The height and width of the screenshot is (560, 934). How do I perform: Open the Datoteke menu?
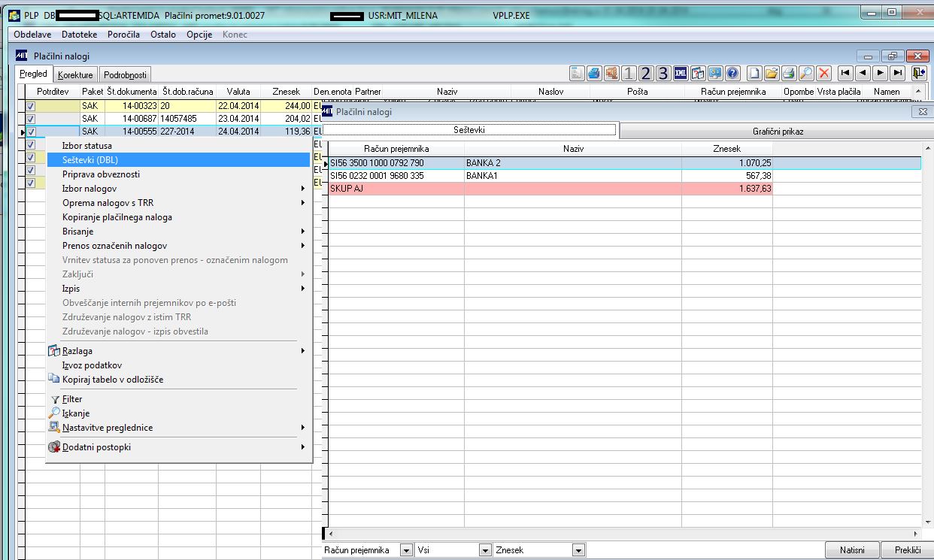pyautogui.click(x=80, y=35)
